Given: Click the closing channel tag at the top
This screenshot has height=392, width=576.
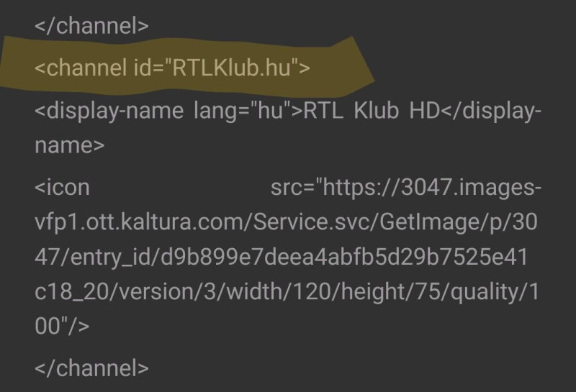Looking at the screenshot, I should 92,26.
